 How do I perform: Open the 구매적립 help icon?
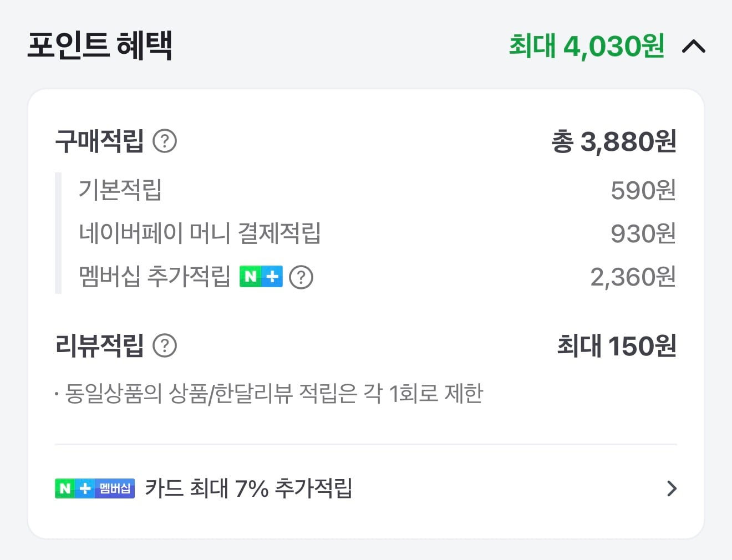(165, 142)
